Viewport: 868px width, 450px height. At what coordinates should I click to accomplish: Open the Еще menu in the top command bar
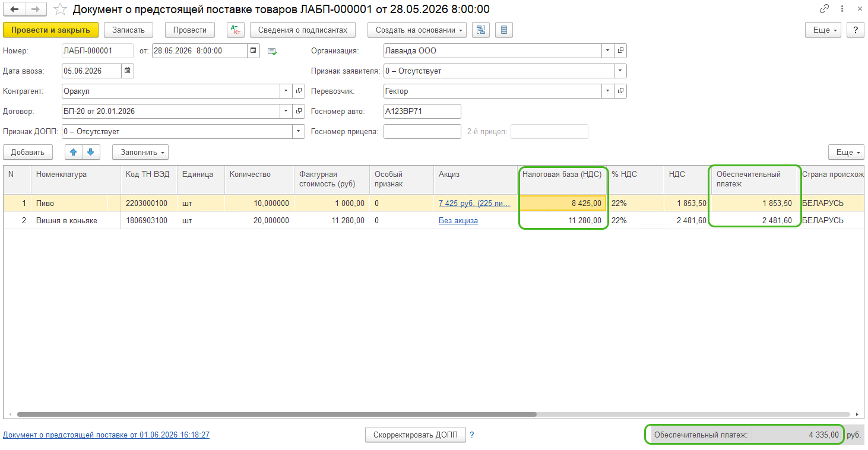pyautogui.click(x=823, y=30)
